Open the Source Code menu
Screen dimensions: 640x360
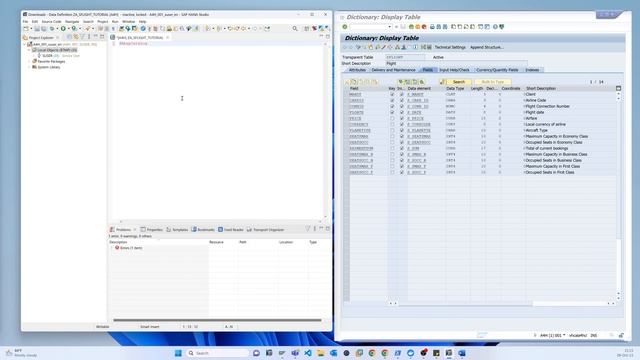pyautogui.click(x=51, y=22)
